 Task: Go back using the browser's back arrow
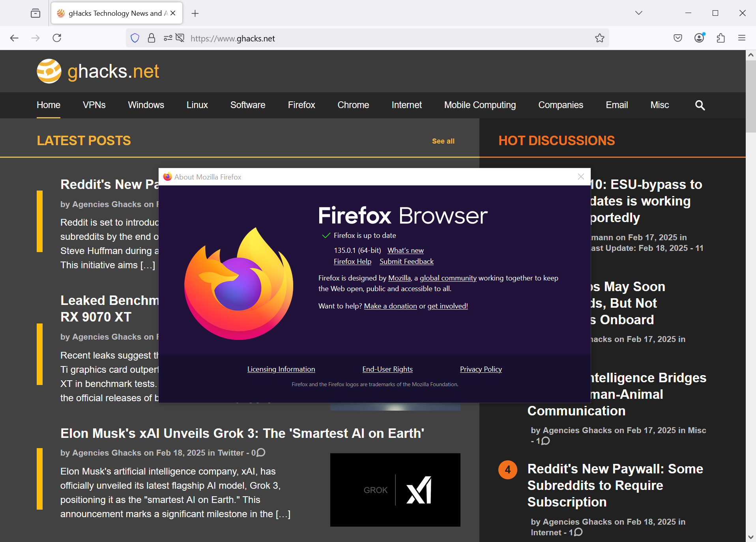coord(14,38)
